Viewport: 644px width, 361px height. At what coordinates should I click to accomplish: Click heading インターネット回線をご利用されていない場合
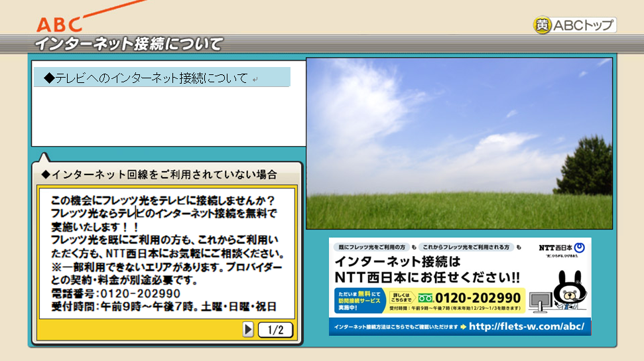tap(159, 175)
